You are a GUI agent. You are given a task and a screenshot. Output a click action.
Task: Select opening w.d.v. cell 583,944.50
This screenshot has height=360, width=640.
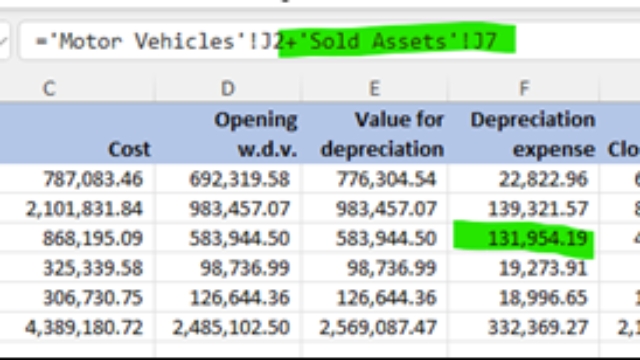tap(228, 238)
